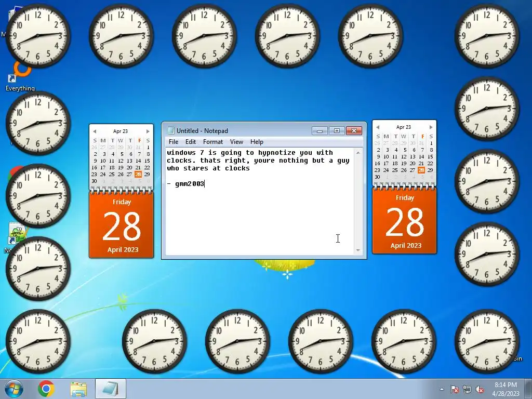Select highlighted date 28 in left calendar grid
Image resolution: width=532 pixels, height=399 pixels.
(138, 175)
